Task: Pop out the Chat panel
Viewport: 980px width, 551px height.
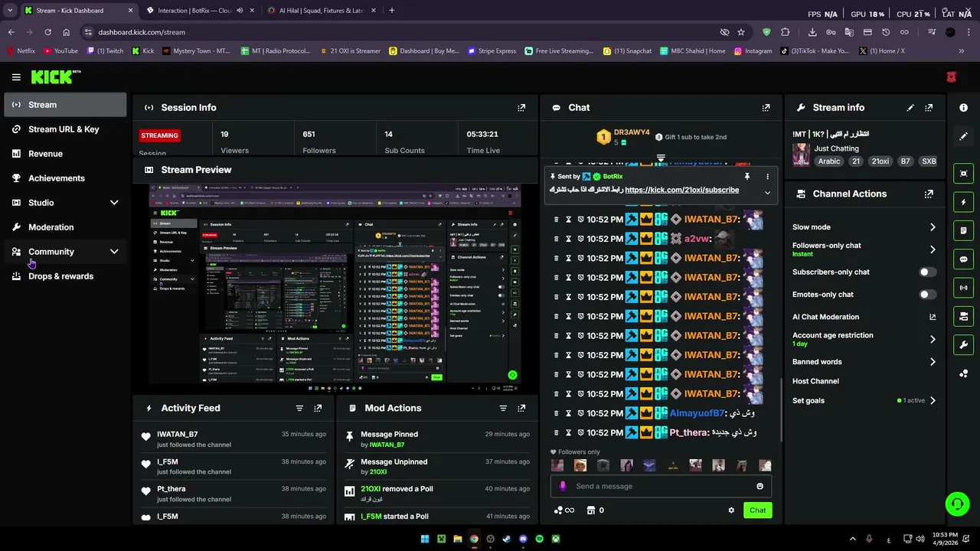Action: click(x=766, y=108)
